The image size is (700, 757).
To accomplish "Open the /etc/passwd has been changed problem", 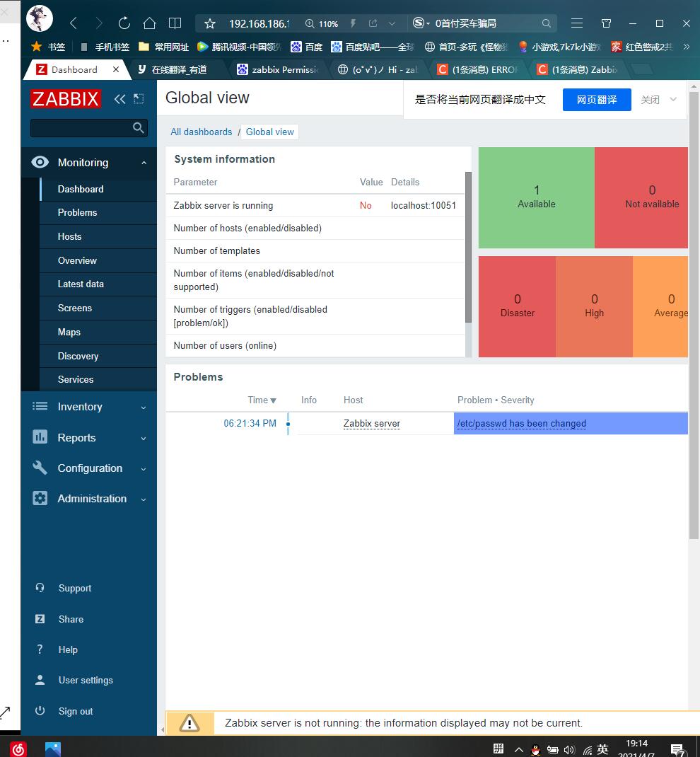I will click(x=522, y=423).
